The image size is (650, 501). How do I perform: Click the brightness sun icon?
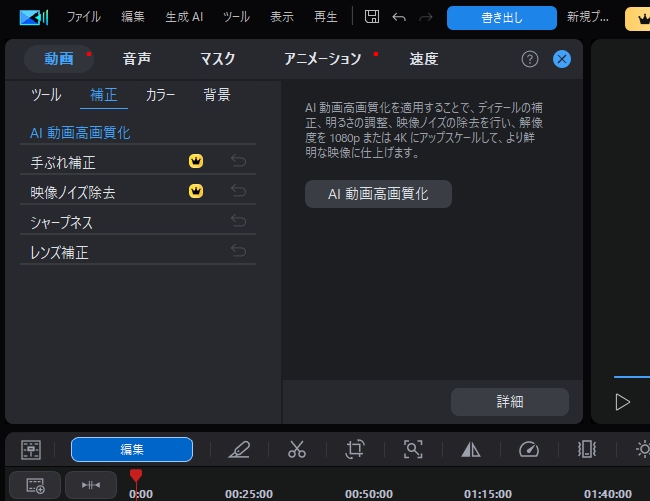point(643,449)
